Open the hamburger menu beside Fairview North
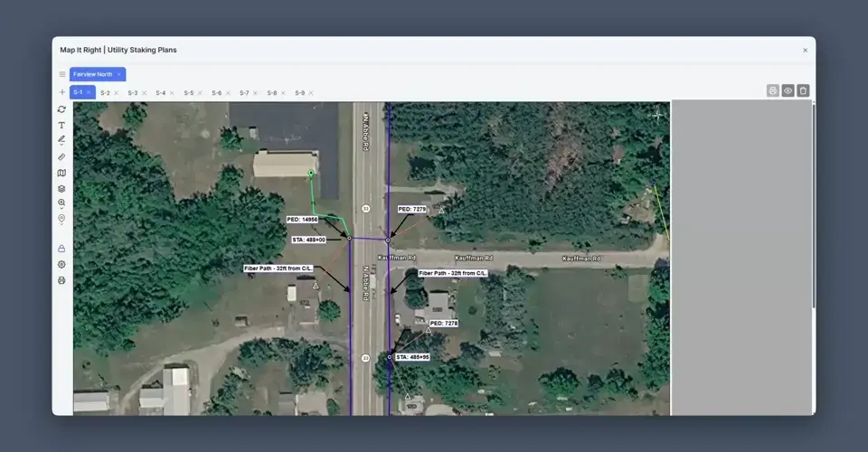Viewport: 868px width, 452px height. click(x=62, y=74)
